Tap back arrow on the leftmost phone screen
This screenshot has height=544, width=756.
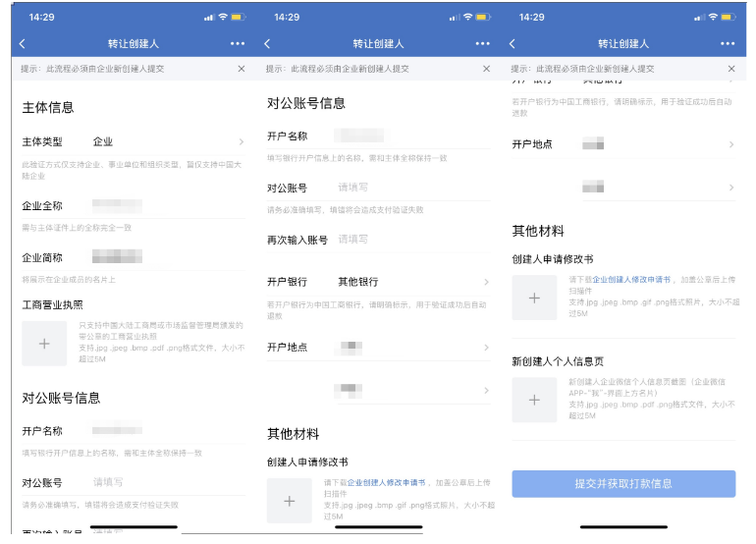[x=23, y=44]
